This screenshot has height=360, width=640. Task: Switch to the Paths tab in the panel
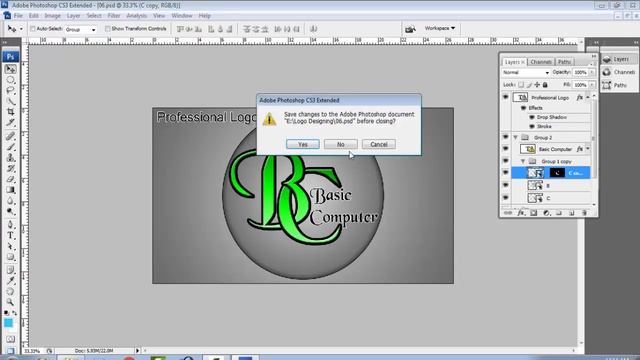click(564, 62)
